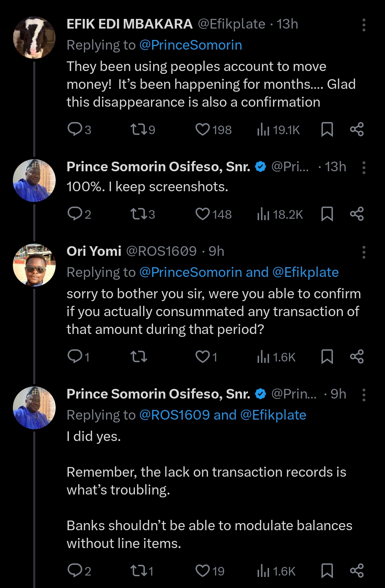Like the tweet with 148 likes

pos(203,214)
